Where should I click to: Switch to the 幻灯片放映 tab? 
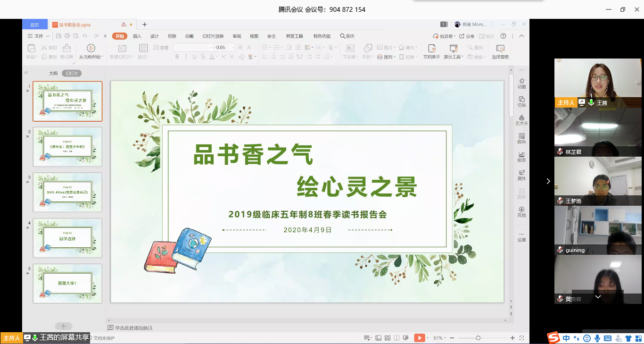click(x=213, y=36)
